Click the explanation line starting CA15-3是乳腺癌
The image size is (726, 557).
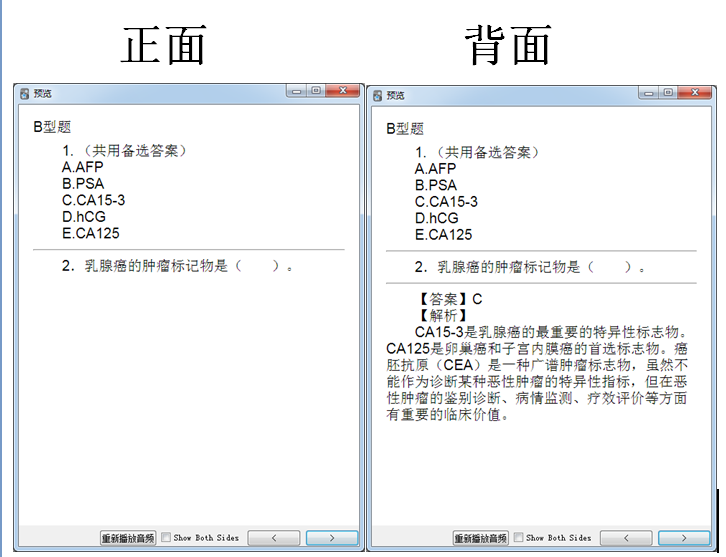(x=551, y=332)
